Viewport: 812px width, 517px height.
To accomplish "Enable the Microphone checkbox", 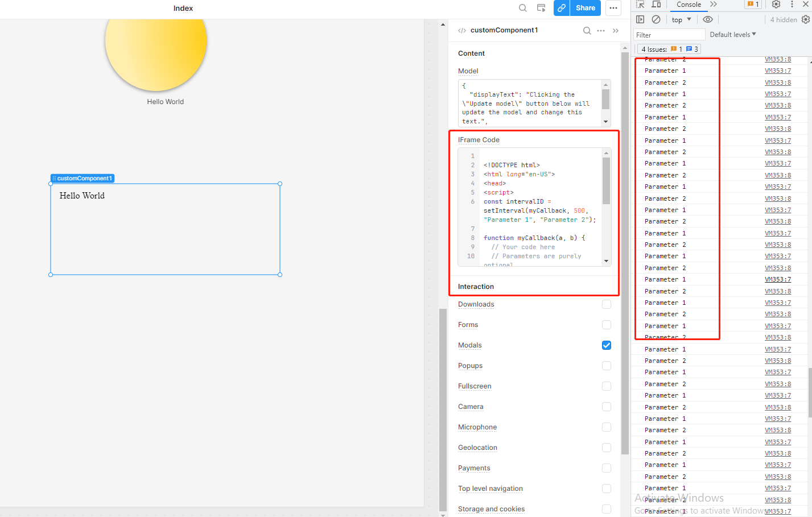I will click(x=607, y=427).
